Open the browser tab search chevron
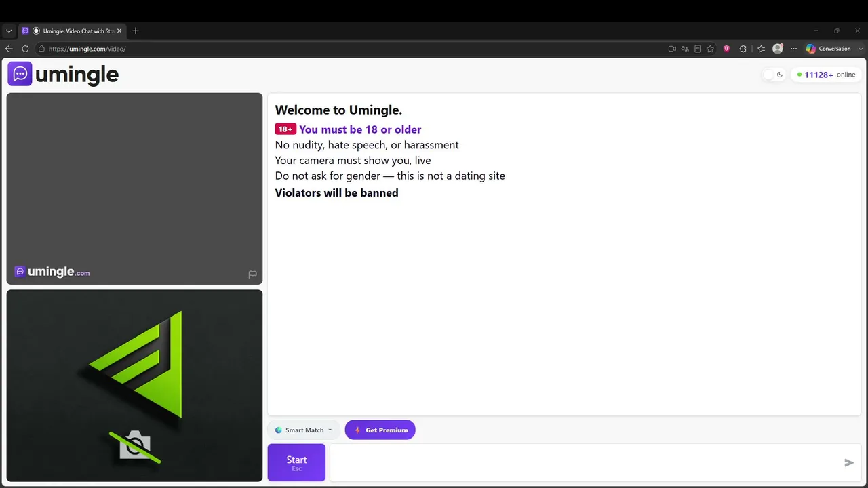 click(9, 30)
